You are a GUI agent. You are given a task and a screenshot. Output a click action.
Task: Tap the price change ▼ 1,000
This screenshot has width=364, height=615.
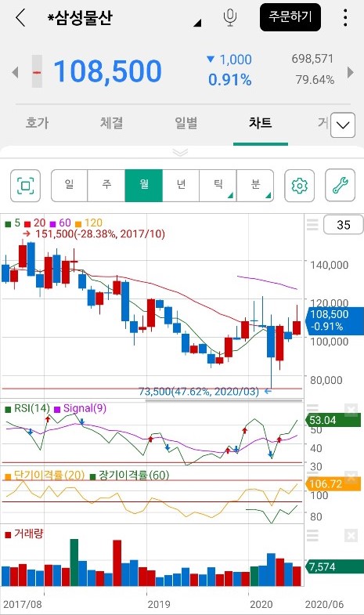point(229,60)
